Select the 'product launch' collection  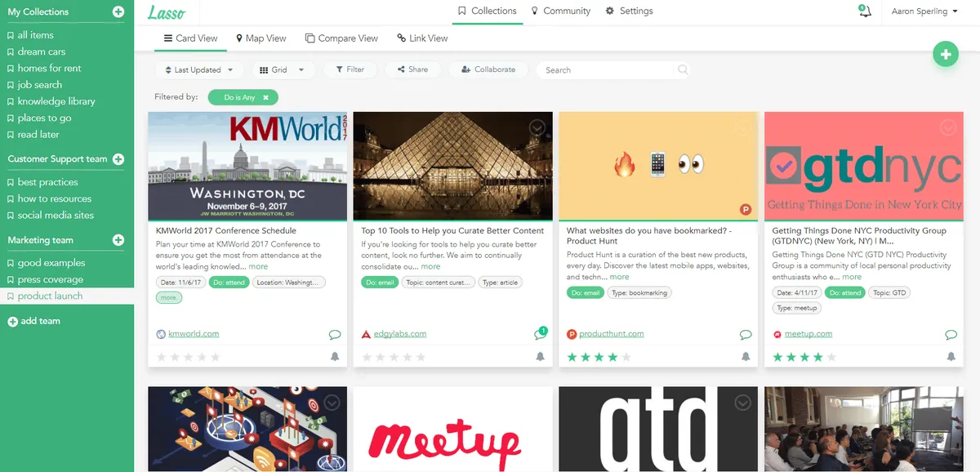click(x=50, y=296)
